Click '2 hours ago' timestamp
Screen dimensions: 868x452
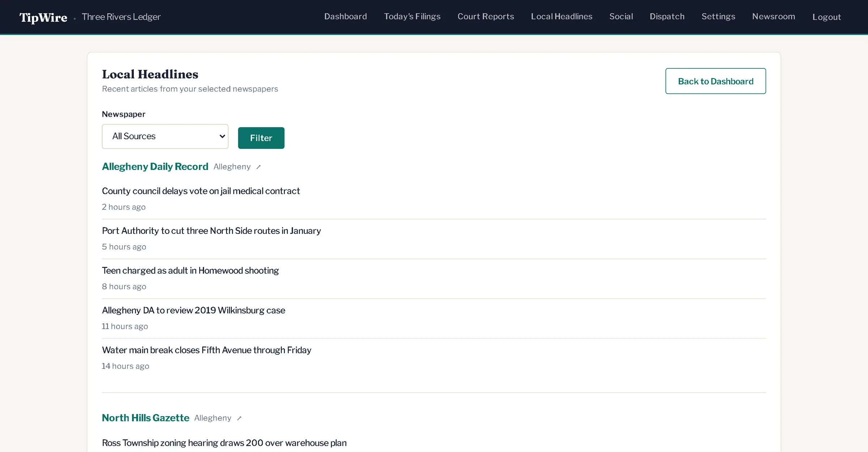click(124, 207)
